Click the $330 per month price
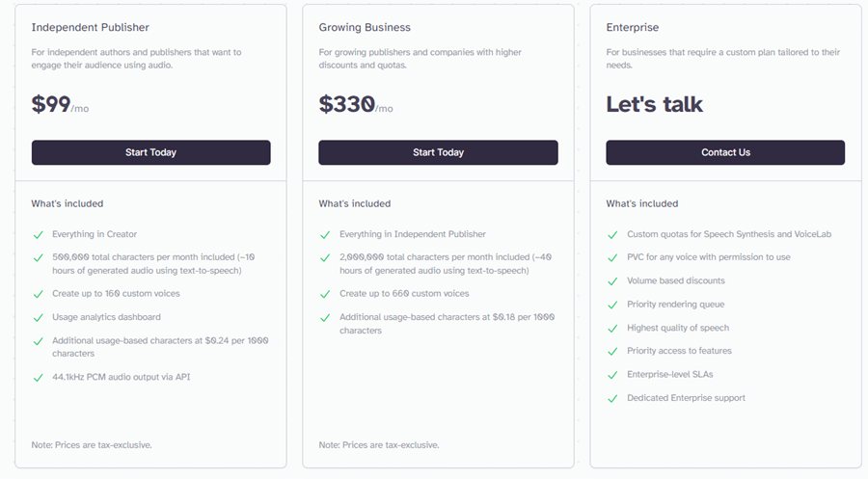868x479 pixels. coord(356,104)
